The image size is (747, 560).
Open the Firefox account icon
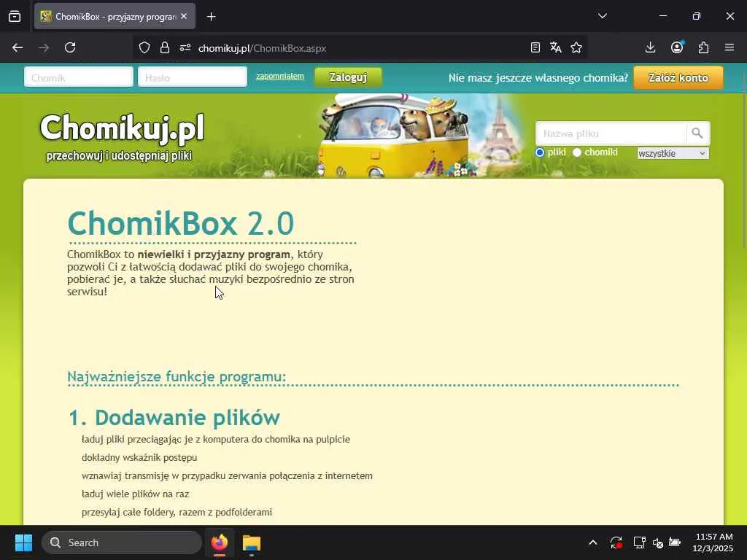point(677,47)
